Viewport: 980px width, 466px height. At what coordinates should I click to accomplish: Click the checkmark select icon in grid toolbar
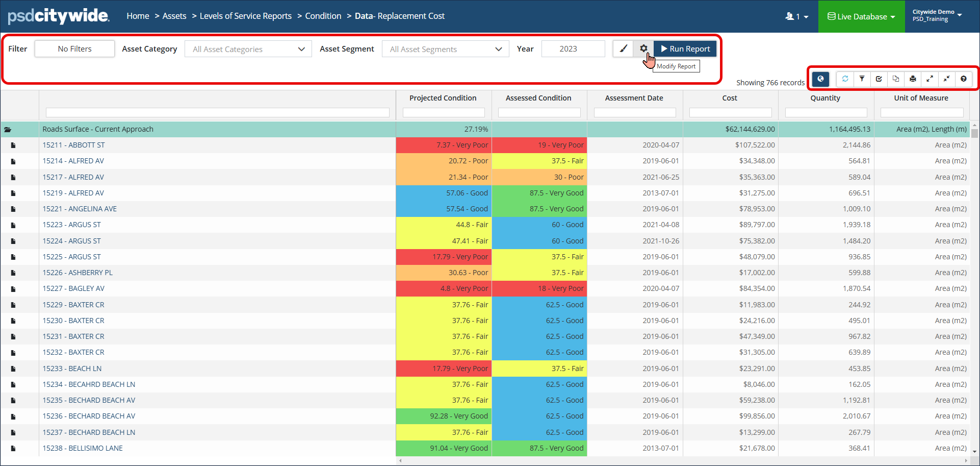879,79
